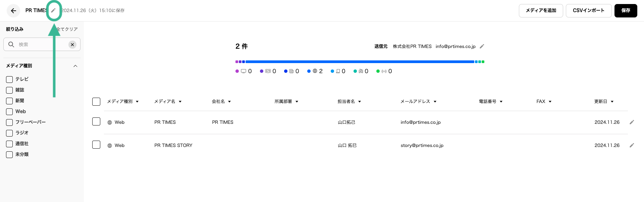Edit sender info pencil next to info@prtimes.co.jp
The width and height of the screenshot is (644, 202).
482,46
